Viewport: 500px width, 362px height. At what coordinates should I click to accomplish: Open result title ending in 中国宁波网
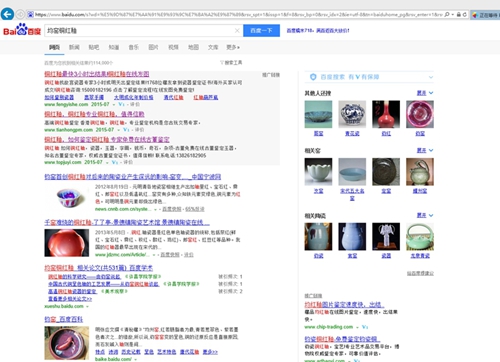[x=133, y=177]
